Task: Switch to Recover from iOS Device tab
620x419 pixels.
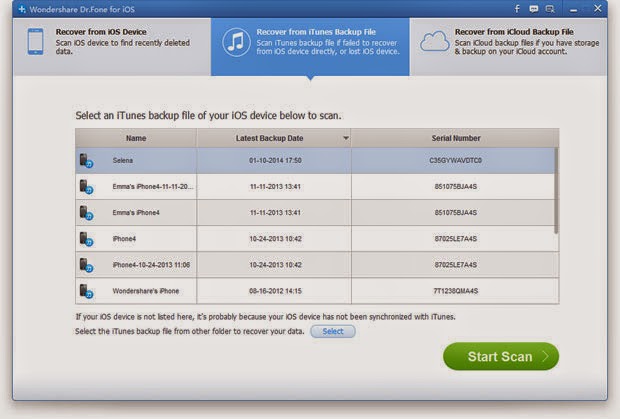Action: tap(112, 47)
